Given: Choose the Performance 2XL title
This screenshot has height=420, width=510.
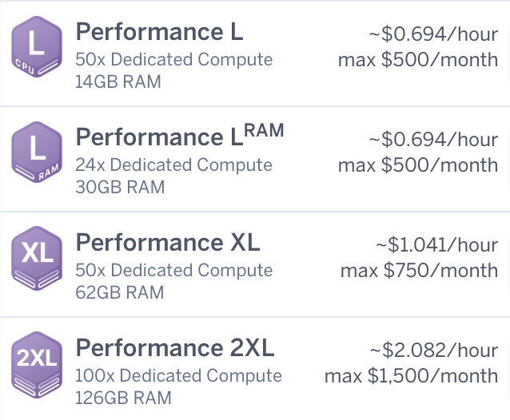Looking at the screenshot, I should [175, 348].
